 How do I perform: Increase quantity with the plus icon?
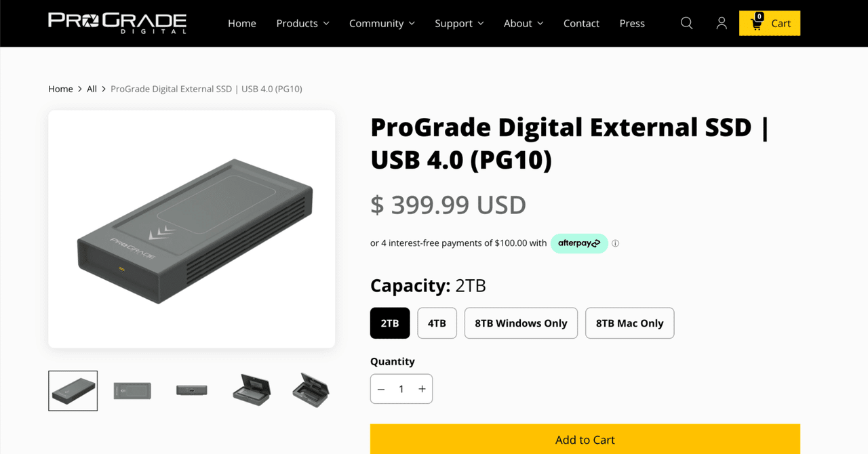pos(422,388)
